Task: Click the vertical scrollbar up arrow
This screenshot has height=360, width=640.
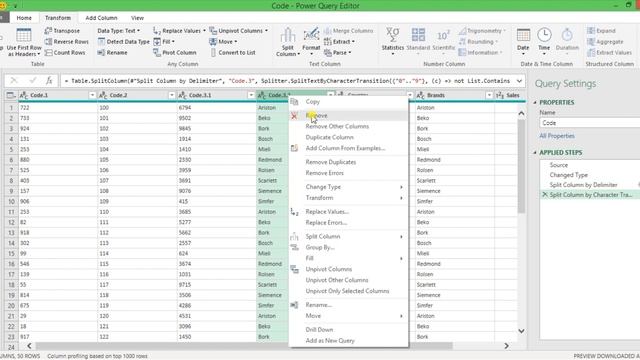Action: 521,113
